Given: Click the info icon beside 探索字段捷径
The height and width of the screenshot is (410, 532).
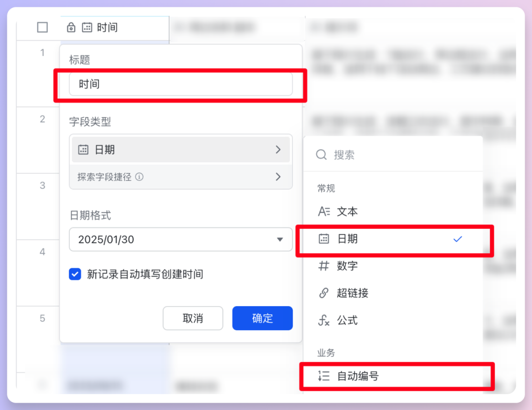Looking at the screenshot, I should click(139, 177).
